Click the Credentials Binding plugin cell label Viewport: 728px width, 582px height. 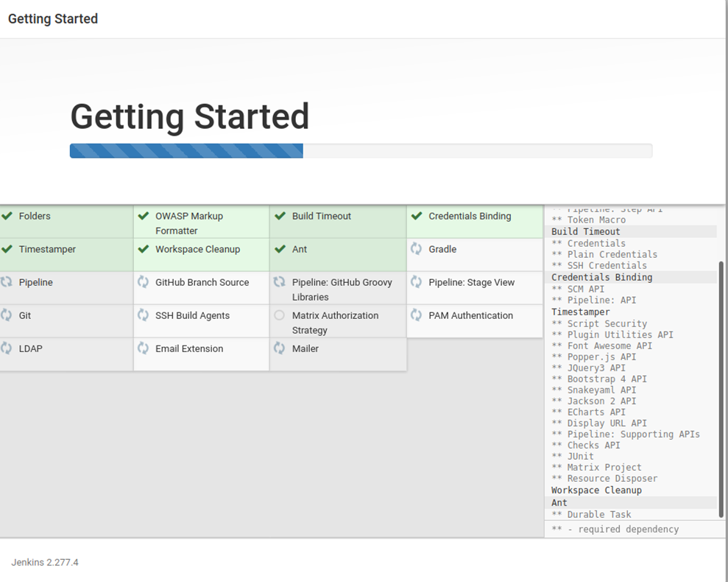pyautogui.click(x=470, y=216)
